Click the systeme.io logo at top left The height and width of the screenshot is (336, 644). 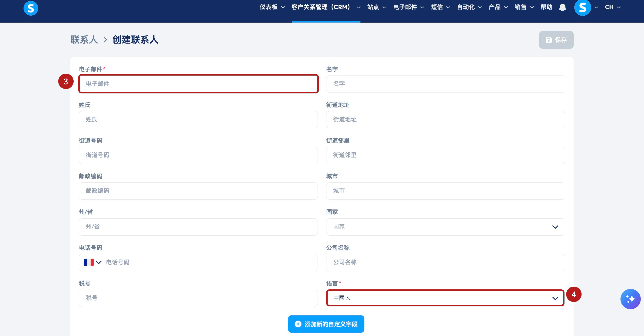31,8
